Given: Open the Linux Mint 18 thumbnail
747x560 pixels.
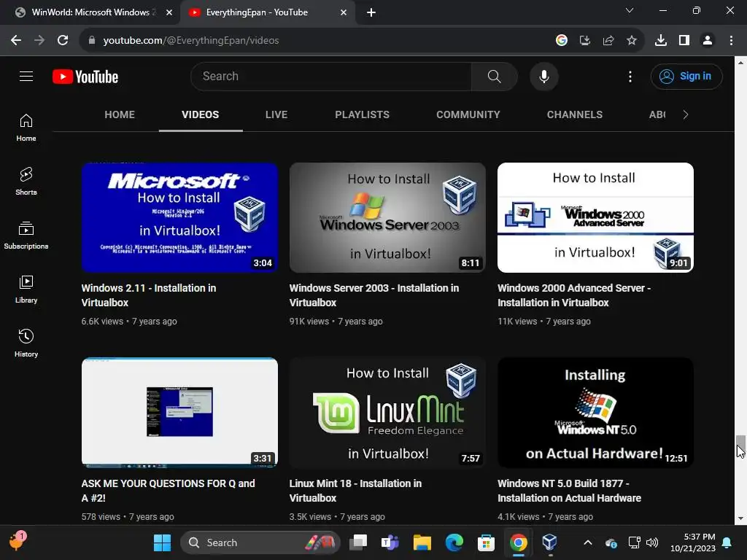Looking at the screenshot, I should [387, 413].
